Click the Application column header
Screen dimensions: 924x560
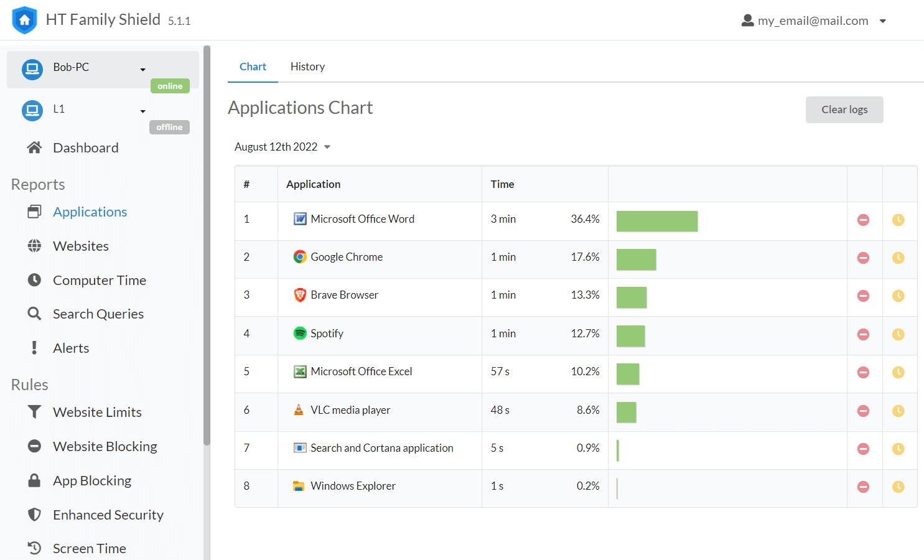click(313, 184)
